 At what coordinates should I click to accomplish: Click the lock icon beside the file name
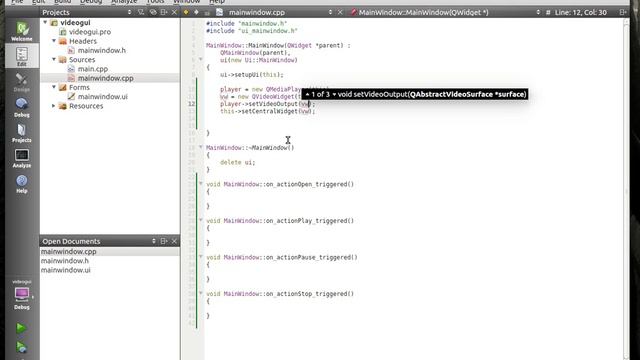point(207,13)
